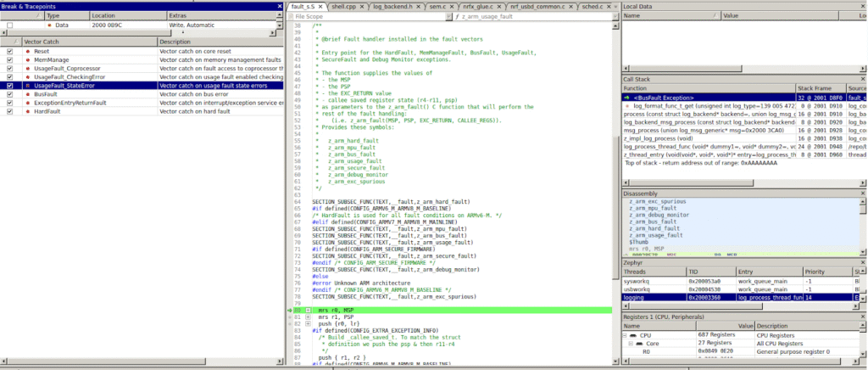Open the editor tab list dropdown arrow
This screenshot has height=370, width=868.
616,7
